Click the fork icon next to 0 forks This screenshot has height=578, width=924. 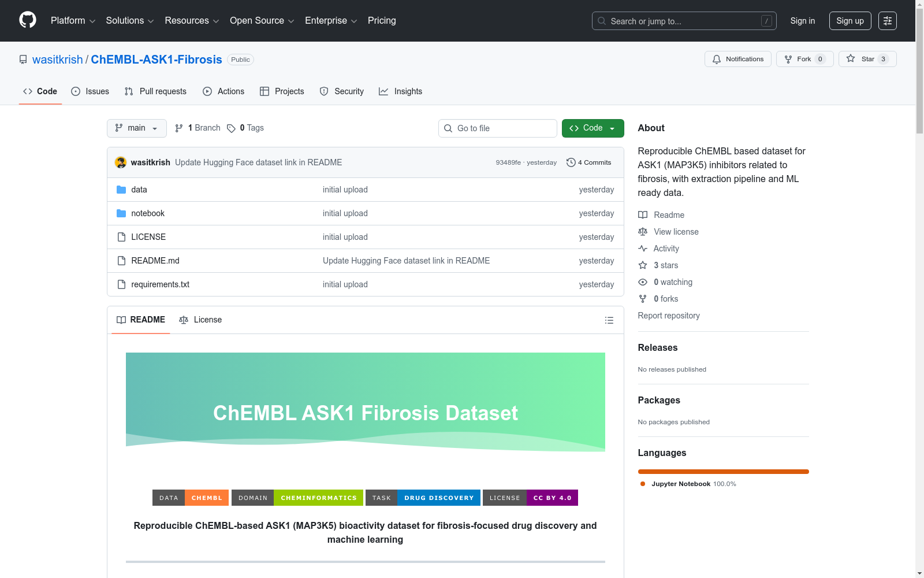pos(643,299)
